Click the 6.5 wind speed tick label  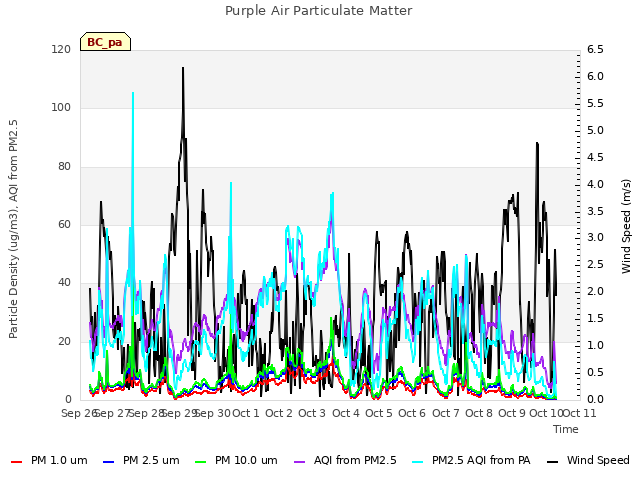pyautogui.click(x=595, y=50)
